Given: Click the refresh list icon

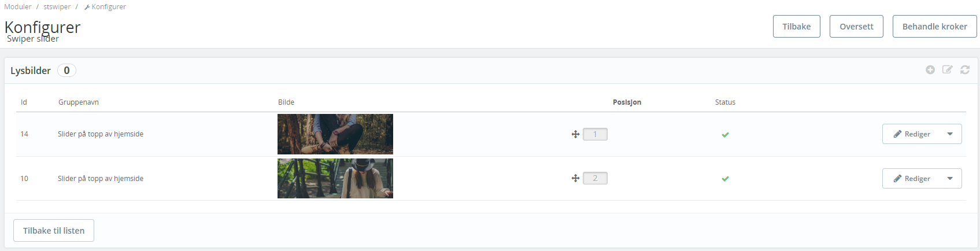Looking at the screenshot, I should 965,70.
